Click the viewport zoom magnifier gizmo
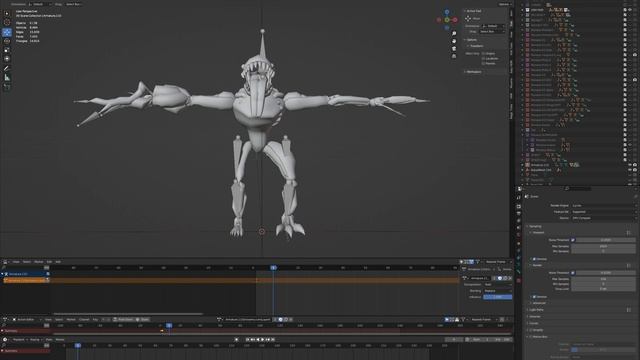Image resolution: width=640 pixels, height=360 pixels. click(454, 34)
